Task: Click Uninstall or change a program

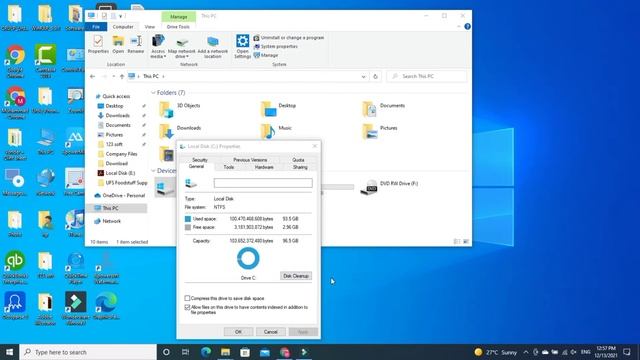Action: click(289, 38)
